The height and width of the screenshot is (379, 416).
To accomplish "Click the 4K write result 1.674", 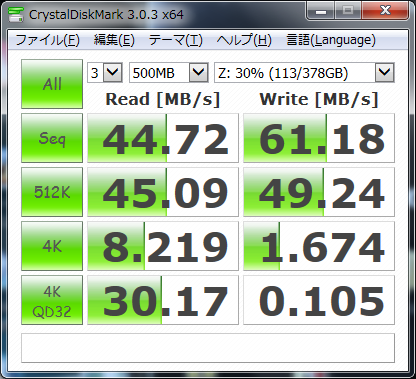I will 319,246.
